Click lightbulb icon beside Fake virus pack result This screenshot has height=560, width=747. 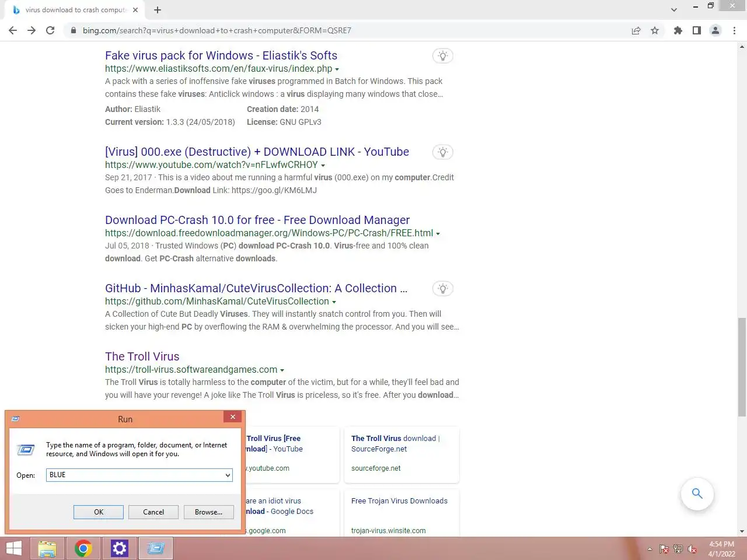pos(443,56)
